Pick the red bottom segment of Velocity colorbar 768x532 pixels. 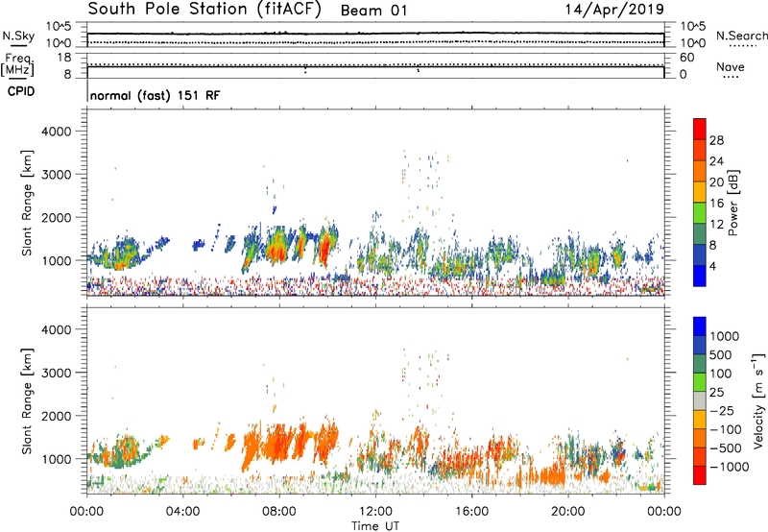700,475
